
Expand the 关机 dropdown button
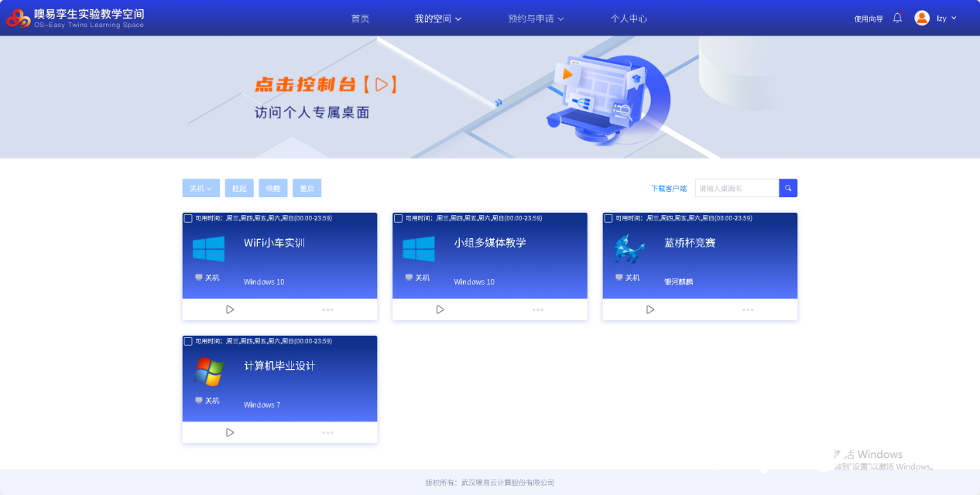tap(200, 188)
